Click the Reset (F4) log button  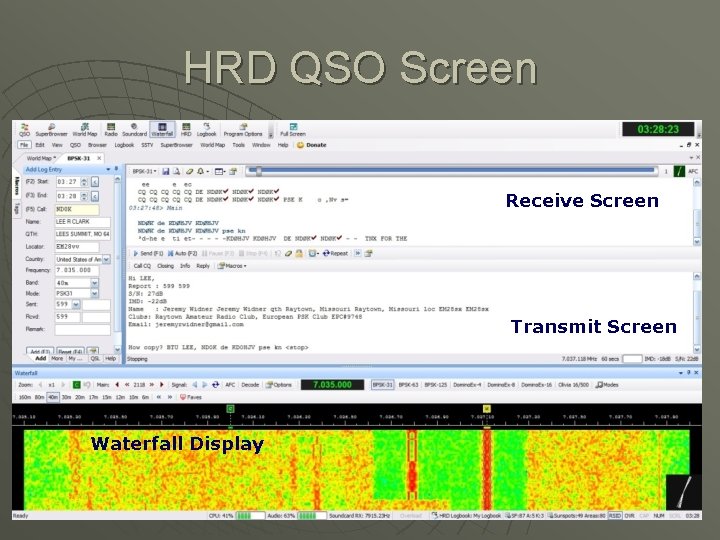pyautogui.click(x=70, y=351)
